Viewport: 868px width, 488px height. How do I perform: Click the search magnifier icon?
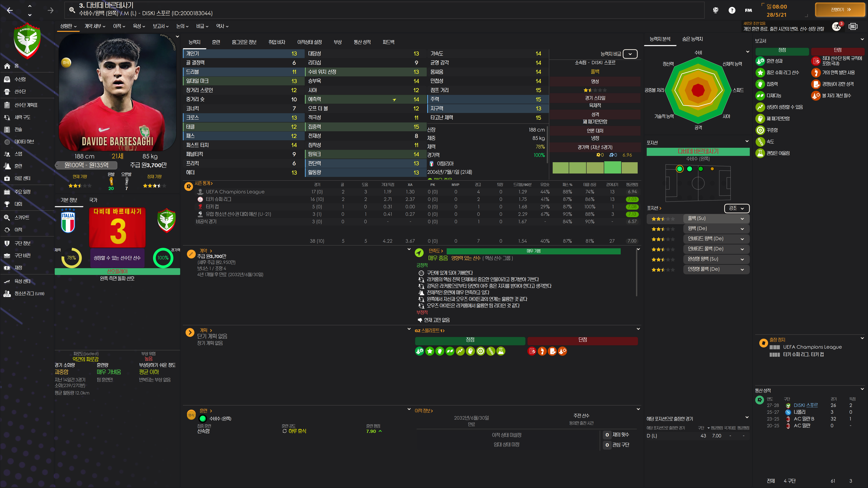(x=72, y=10)
